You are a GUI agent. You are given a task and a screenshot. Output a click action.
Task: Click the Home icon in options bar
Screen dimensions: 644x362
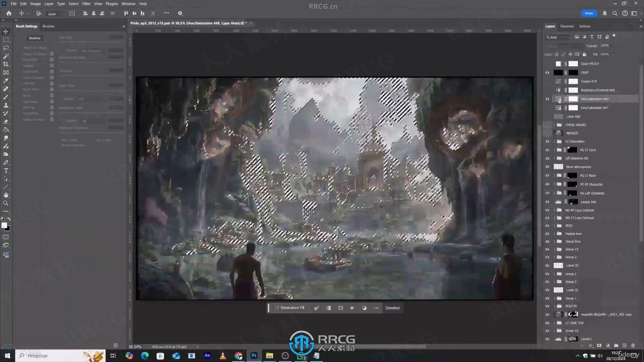click(9, 13)
